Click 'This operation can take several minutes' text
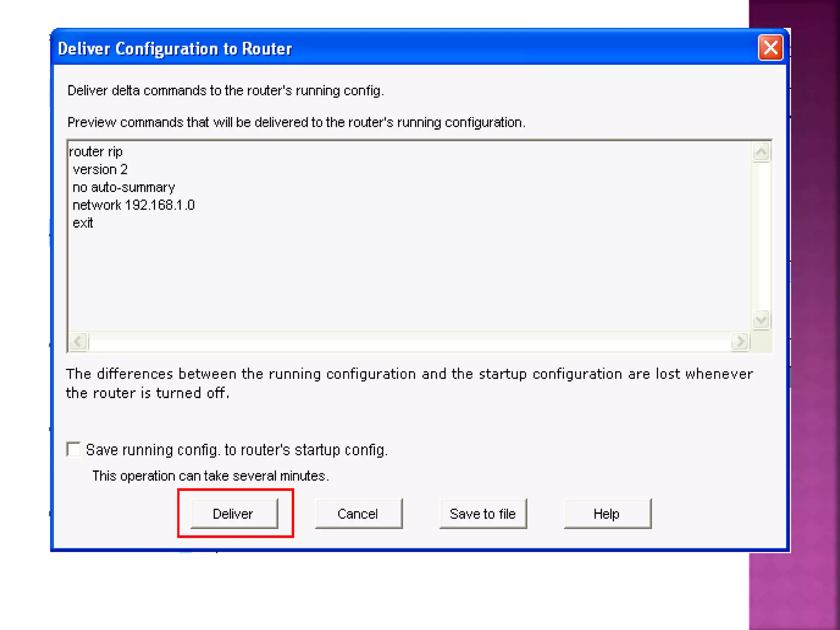This screenshot has height=630, width=840. [210, 476]
